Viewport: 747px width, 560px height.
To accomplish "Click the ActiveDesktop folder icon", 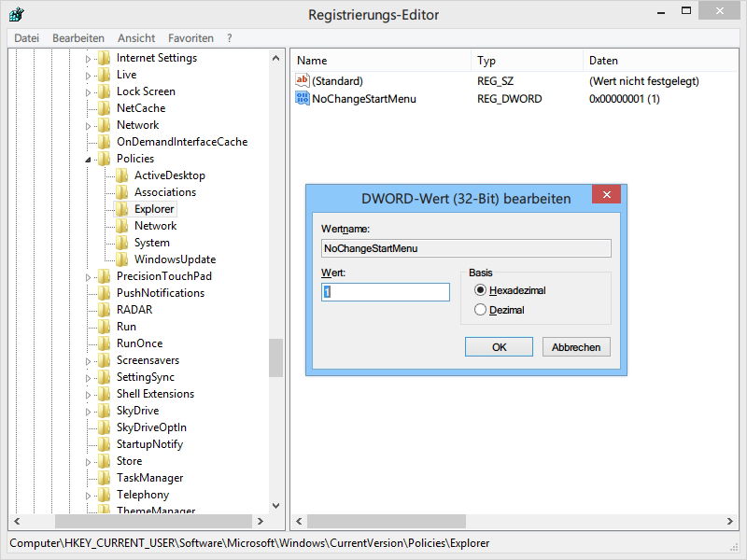I will coord(122,175).
